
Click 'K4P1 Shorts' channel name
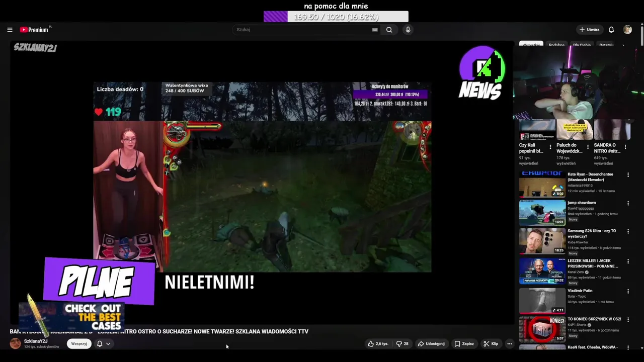click(578, 325)
